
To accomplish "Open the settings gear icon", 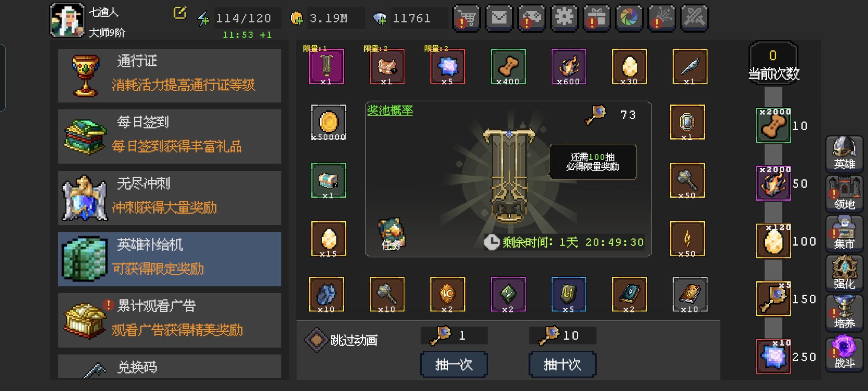I will pos(564,18).
